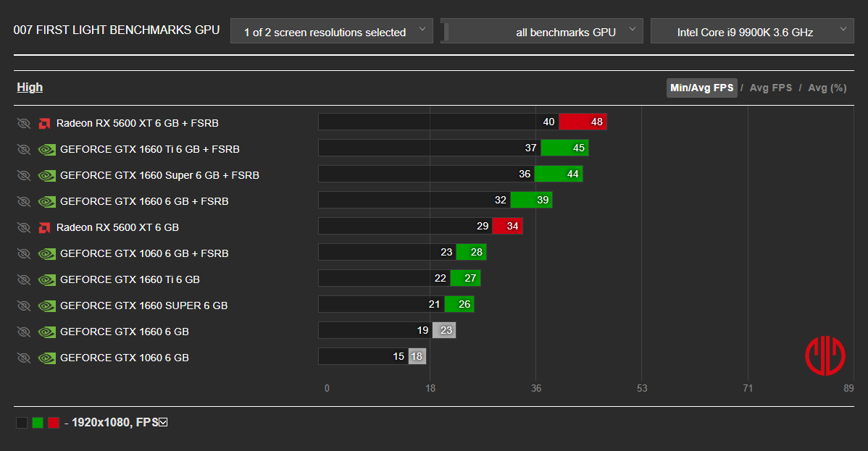Click the avg value 34 for Radeon RX 5600 XT
The width and height of the screenshot is (868, 451).
coord(512,226)
